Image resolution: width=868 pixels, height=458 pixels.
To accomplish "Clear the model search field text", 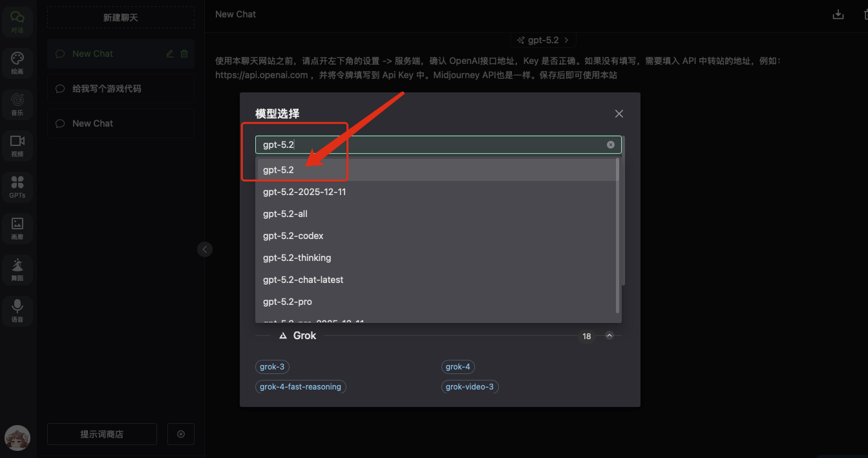I will tap(611, 145).
